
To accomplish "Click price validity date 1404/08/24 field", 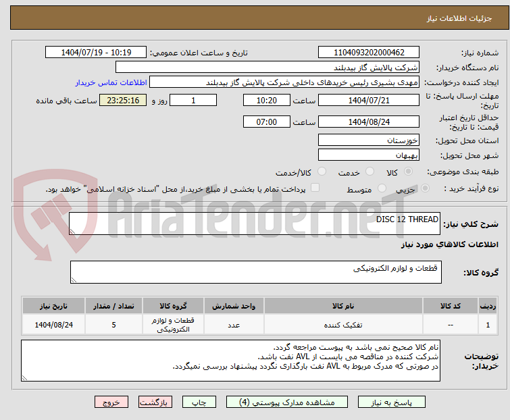I will pos(369,122).
